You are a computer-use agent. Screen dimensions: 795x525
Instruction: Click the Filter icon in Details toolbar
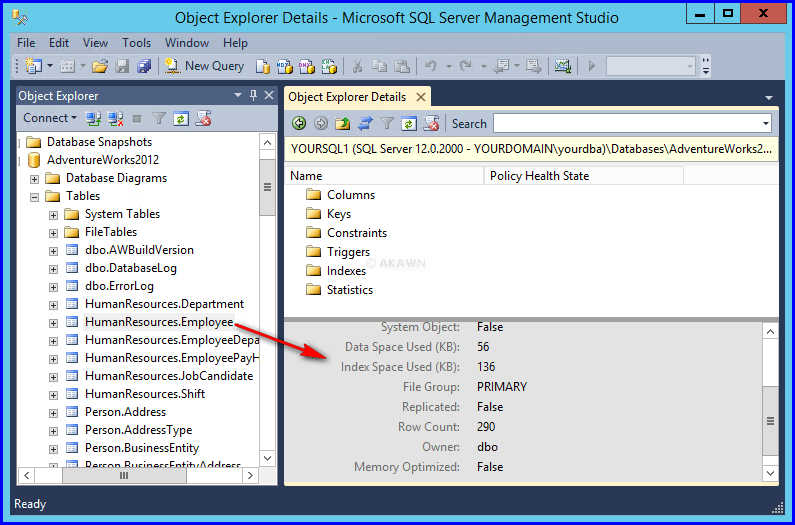(387, 123)
